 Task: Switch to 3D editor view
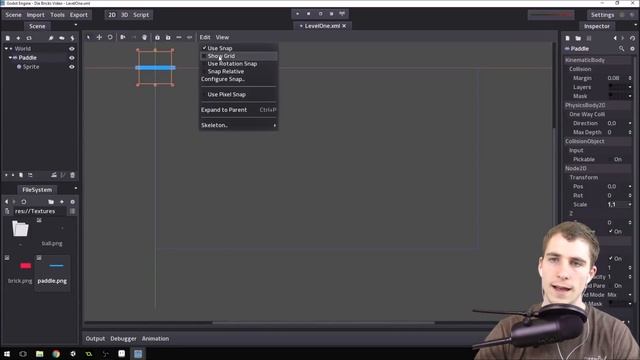(124, 15)
